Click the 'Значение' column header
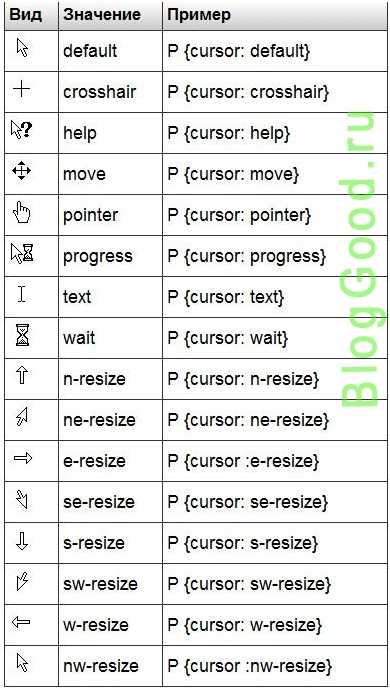The height and width of the screenshot is (691, 390). 102,15
